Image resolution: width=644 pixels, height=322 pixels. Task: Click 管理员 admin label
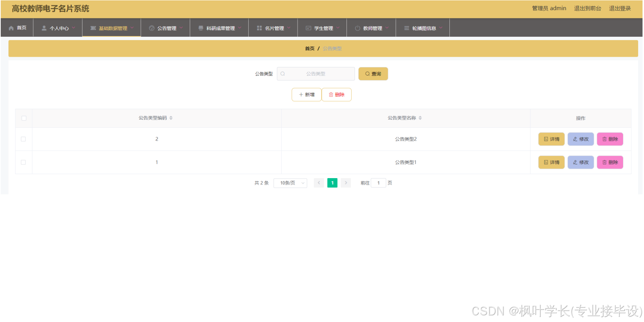pyautogui.click(x=549, y=8)
